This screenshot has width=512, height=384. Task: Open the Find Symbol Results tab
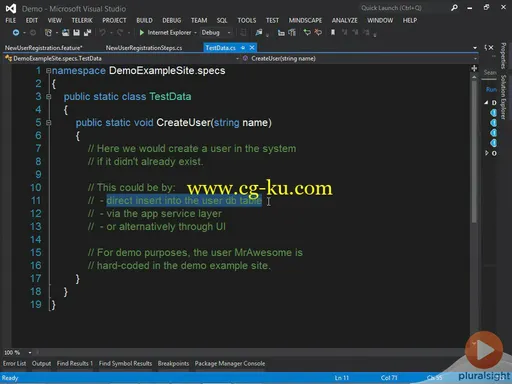click(125, 363)
